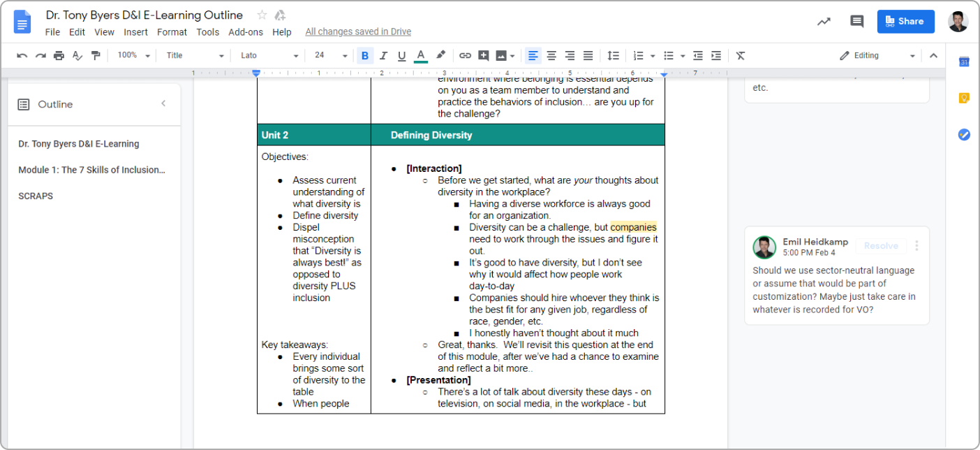
Task: Open the zoom 100% dropdown
Action: click(133, 56)
